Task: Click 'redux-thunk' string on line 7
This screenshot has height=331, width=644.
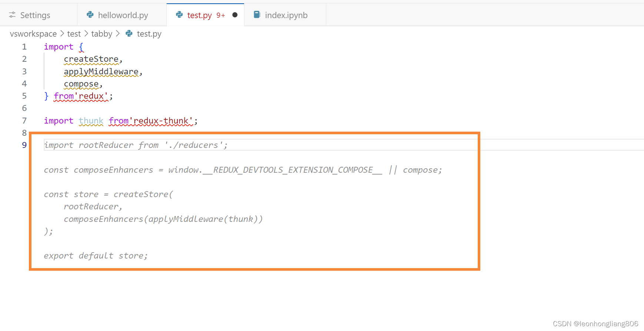Action: 161,121
